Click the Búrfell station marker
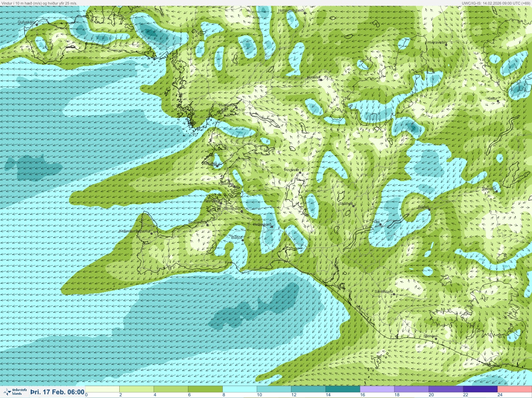Viewport: 532px width, 398px height. click(429, 209)
